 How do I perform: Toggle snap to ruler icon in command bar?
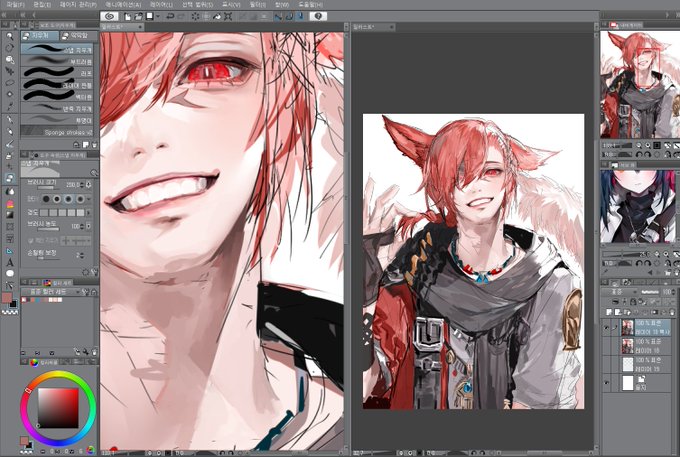point(278,16)
